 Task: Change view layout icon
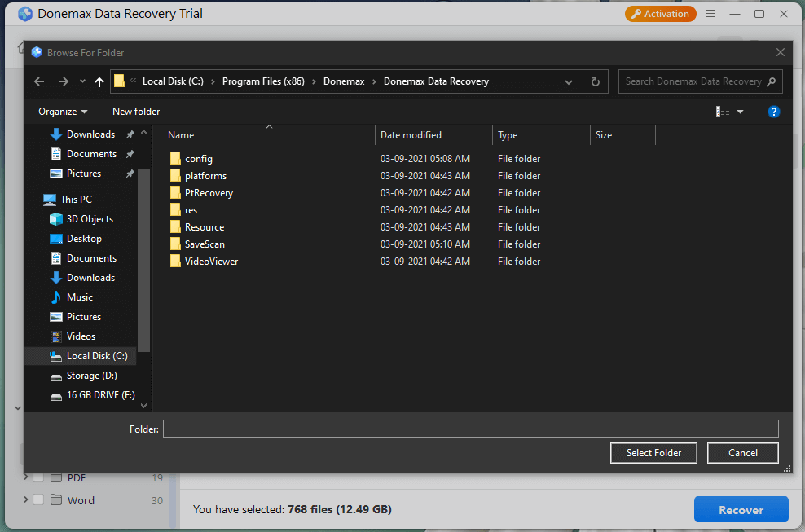pos(723,112)
